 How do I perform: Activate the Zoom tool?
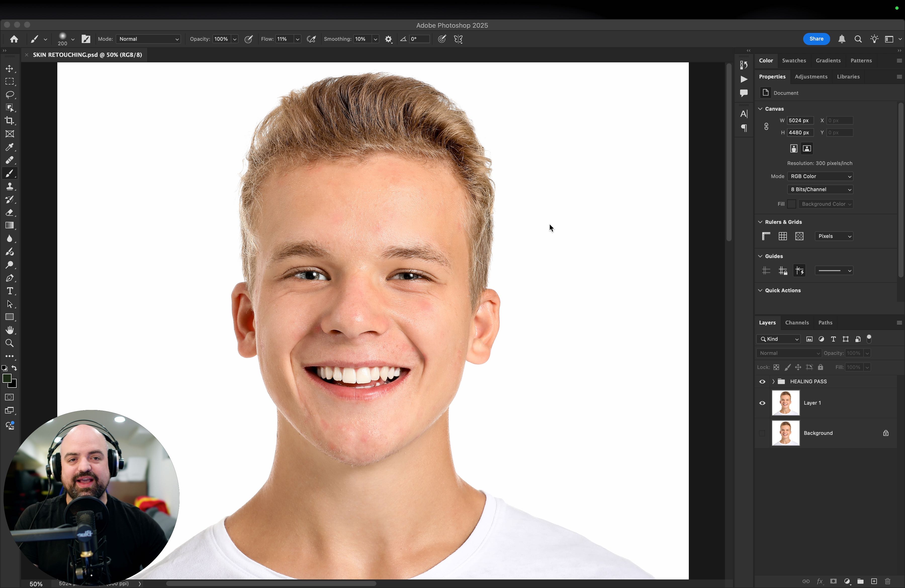10,343
